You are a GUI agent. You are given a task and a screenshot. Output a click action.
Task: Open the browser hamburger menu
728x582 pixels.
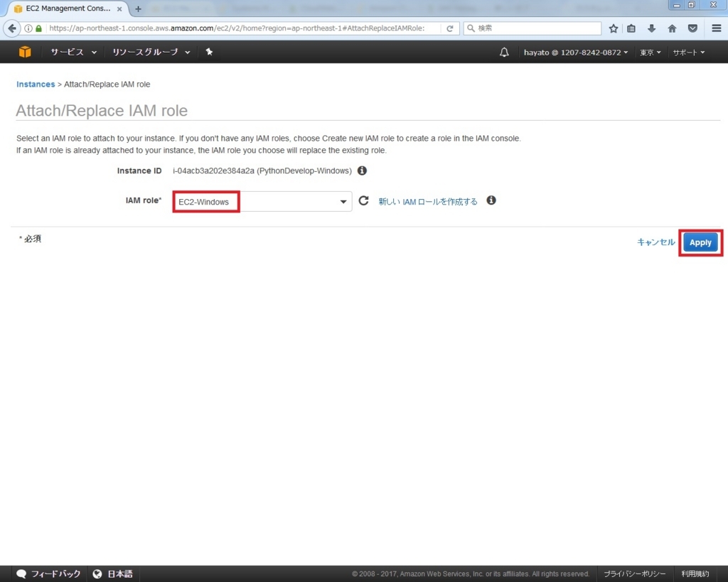tap(717, 28)
